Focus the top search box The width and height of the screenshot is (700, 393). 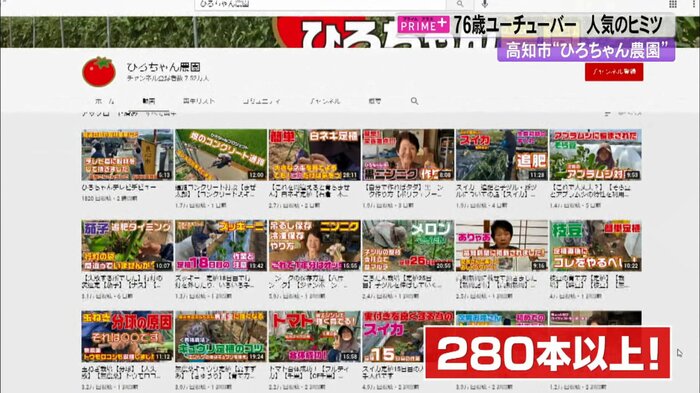tap(321, 4)
